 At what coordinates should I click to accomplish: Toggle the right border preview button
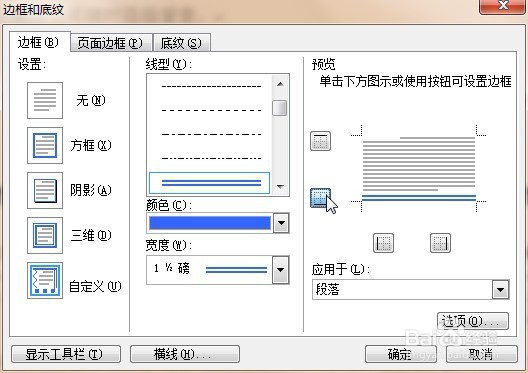click(440, 243)
